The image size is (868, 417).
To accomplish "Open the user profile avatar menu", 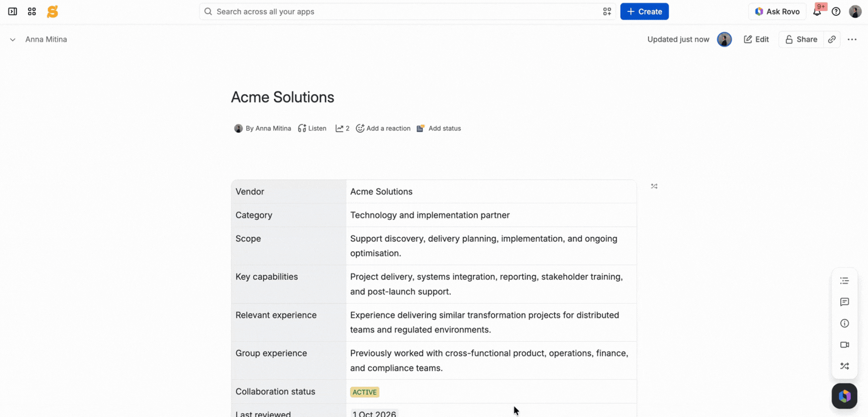I will [x=855, y=11].
